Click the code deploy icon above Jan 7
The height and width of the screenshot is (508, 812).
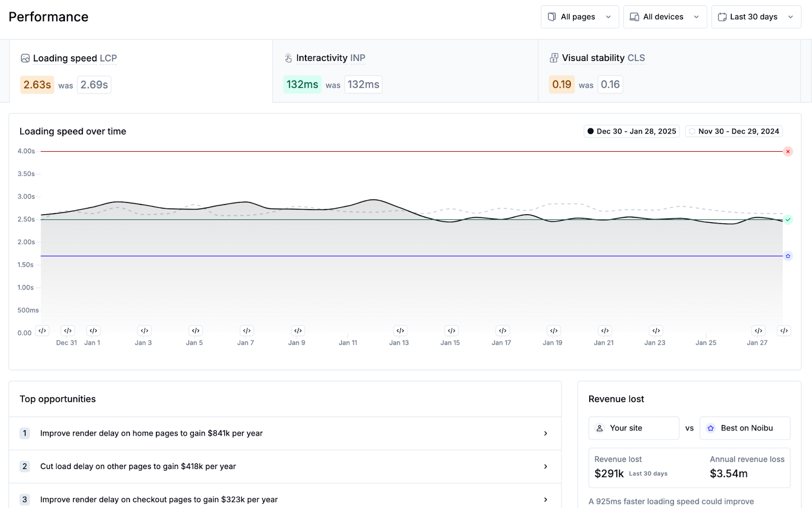tap(247, 331)
